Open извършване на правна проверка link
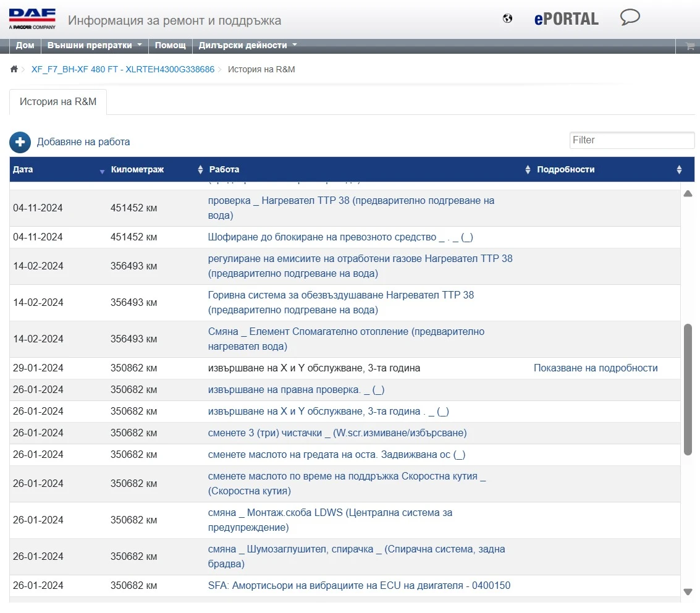This screenshot has width=700, height=613. click(x=296, y=390)
